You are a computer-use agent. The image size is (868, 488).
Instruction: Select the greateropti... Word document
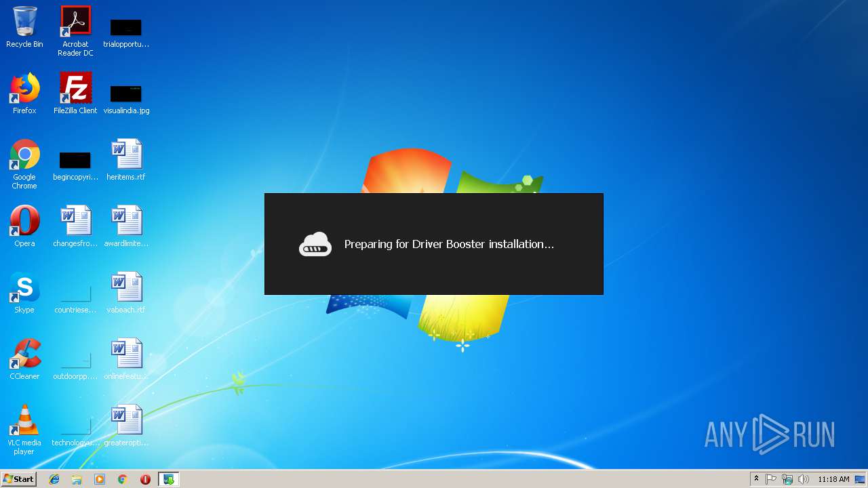click(126, 426)
